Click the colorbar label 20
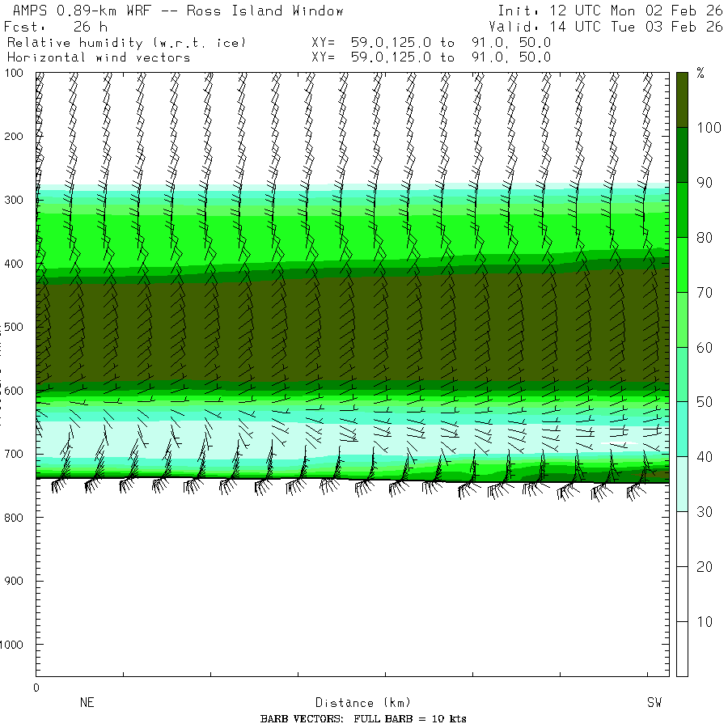 point(705,567)
